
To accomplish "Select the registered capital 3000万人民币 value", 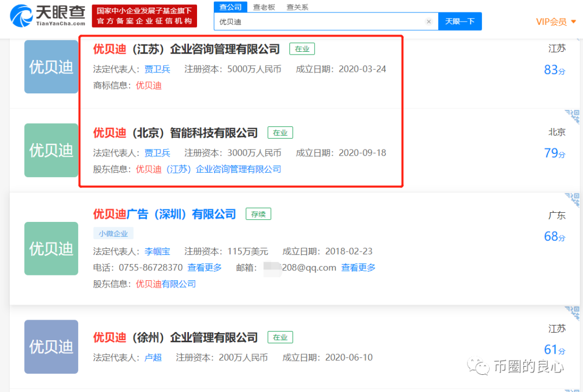I will pyautogui.click(x=254, y=153).
